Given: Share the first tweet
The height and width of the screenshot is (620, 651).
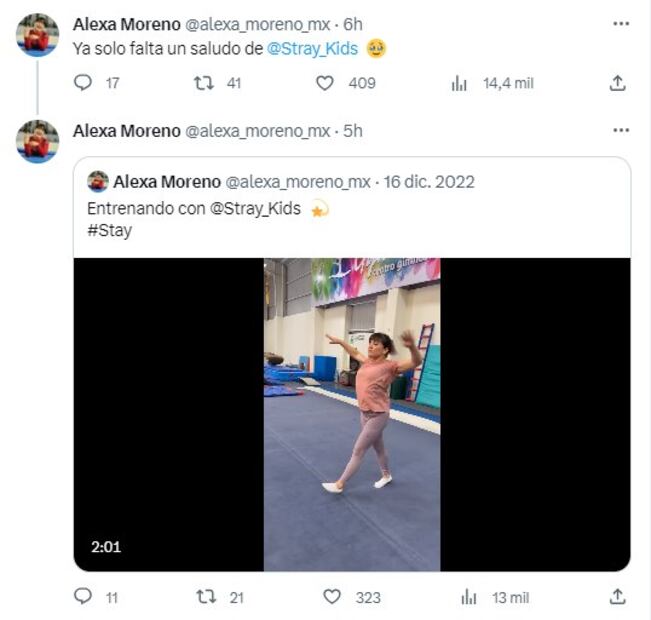Looking at the screenshot, I should (x=617, y=84).
